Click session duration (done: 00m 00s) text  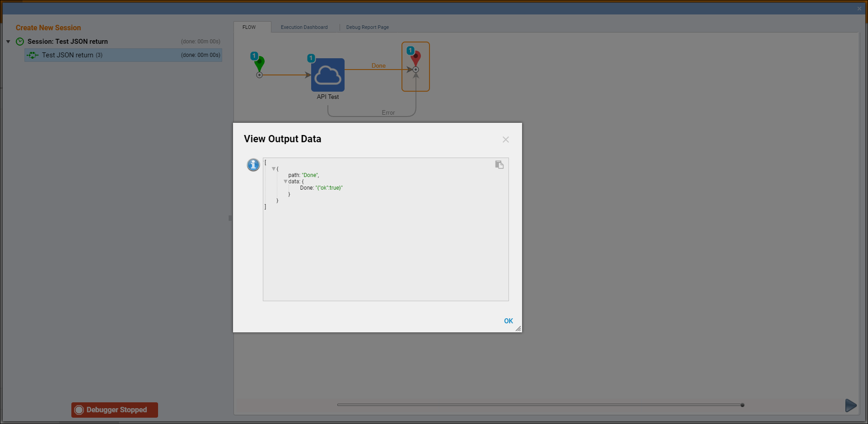coord(201,42)
